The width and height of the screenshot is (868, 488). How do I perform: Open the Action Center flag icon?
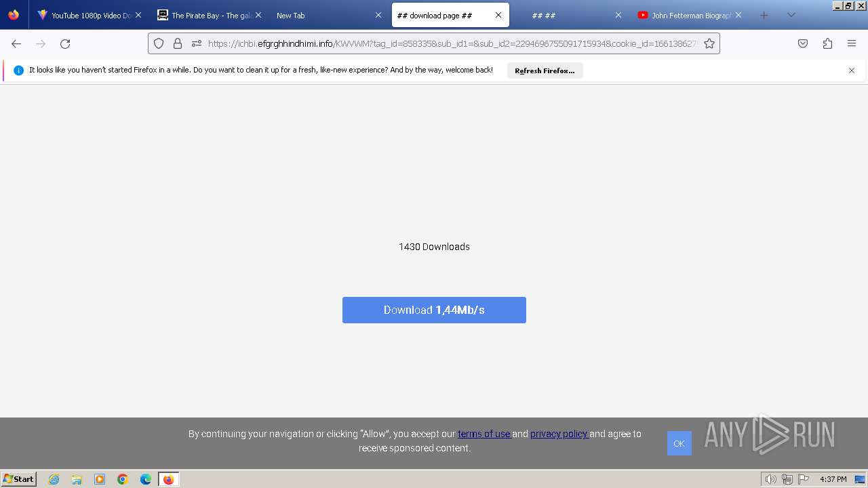(804, 479)
